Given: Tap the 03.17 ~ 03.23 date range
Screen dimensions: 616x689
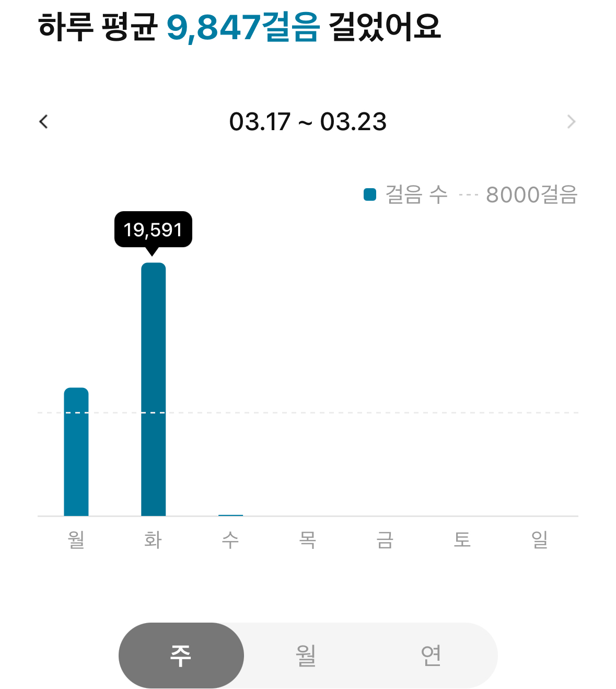Looking at the screenshot, I should tap(308, 122).
